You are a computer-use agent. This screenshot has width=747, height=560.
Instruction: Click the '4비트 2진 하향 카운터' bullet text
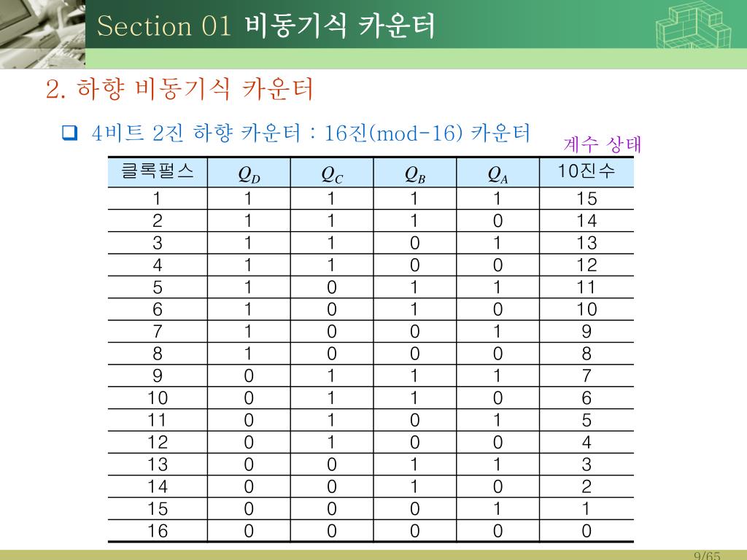(x=197, y=133)
